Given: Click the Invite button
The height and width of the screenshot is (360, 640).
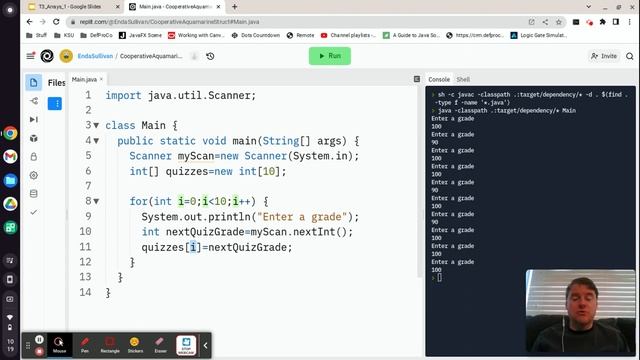Looking at the screenshot, I should (604, 56).
